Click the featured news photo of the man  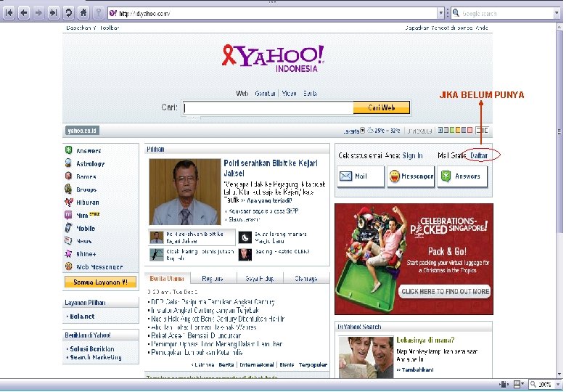[x=185, y=192]
